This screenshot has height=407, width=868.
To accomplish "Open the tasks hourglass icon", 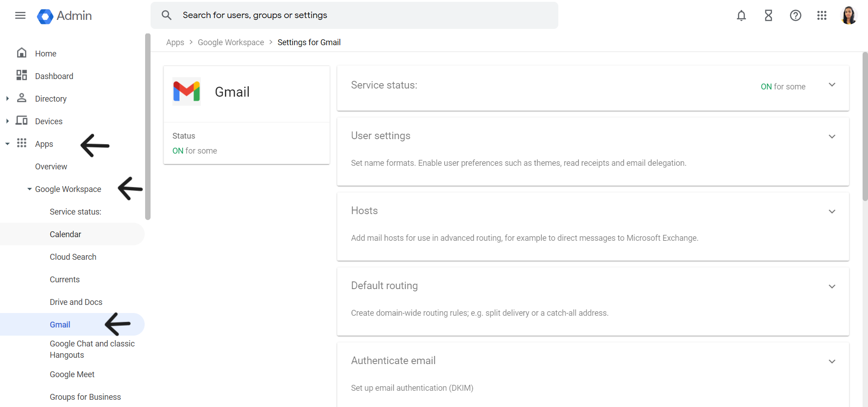I will click(x=769, y=16).
